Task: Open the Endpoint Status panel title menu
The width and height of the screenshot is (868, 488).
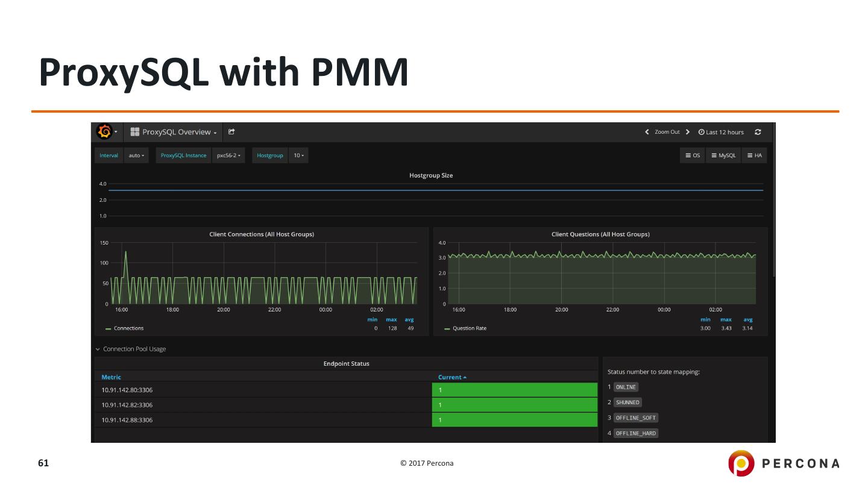Action: pyautogui.click(x=347, y=363)
